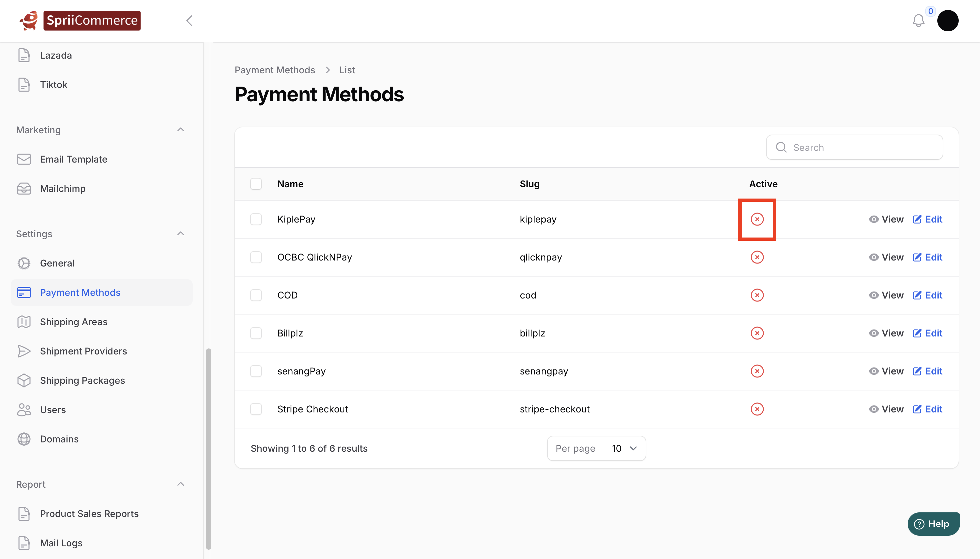Go to Product Sales Reports menu item

pyautogui.click(x=89, y=514)
